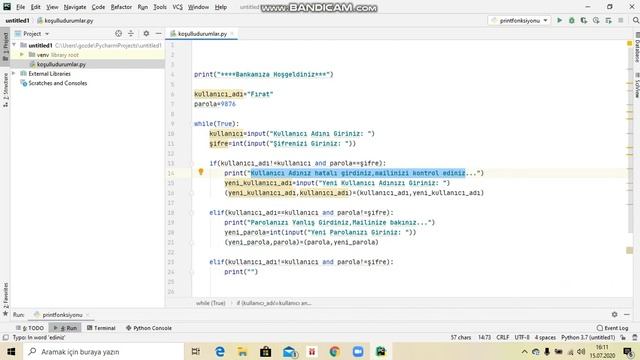This screenshot has height=360, width=640.
Task: Open Project panel settings gear
Action: pyautogui.click(x=146, y=33)
